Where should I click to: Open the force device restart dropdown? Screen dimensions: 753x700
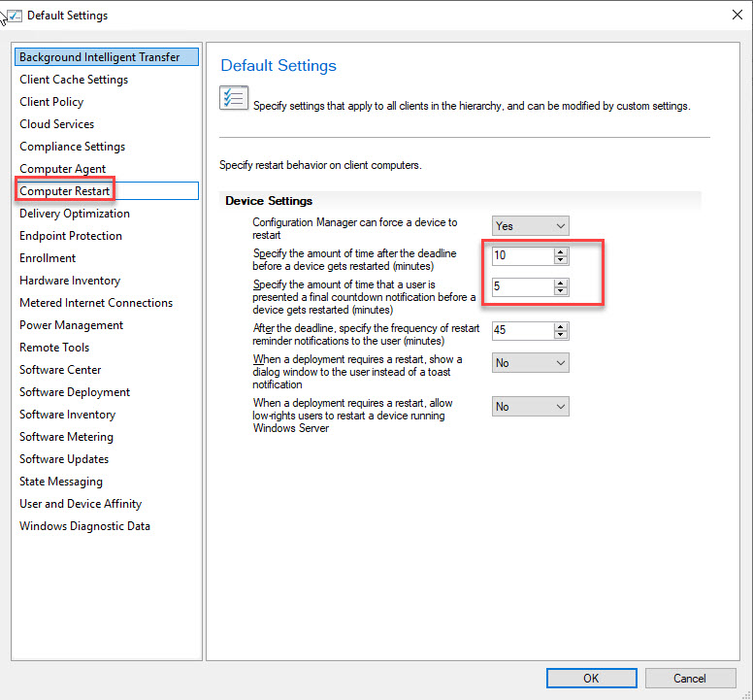(530, 226)
